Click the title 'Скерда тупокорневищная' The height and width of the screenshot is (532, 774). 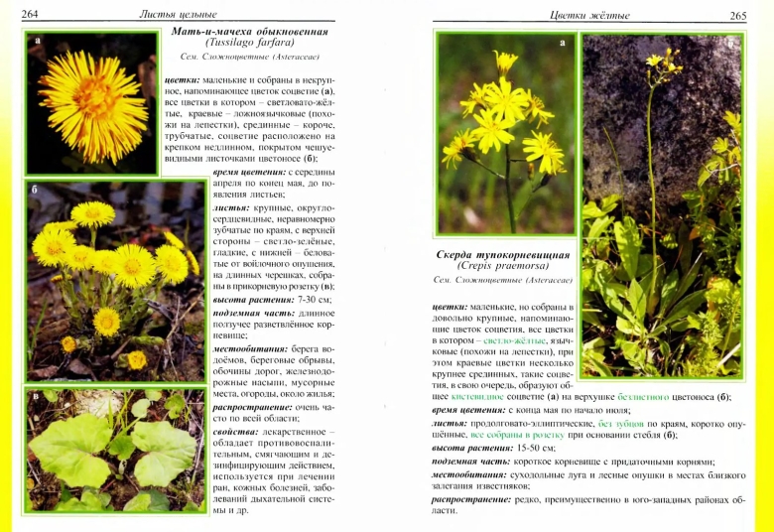pyautogui.click(x=503, y=255)
